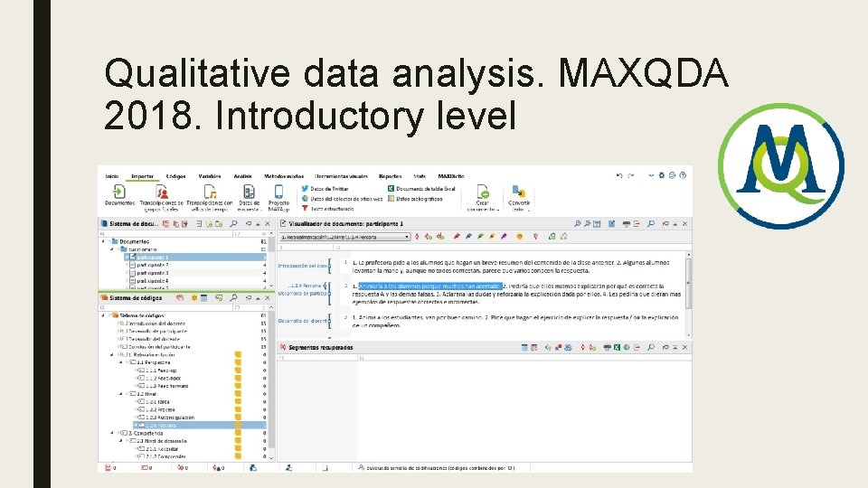Click the table icon in Sistema de códigos header
The height and width of the screenshot is (488, 868).
click(x=203, y=297)
